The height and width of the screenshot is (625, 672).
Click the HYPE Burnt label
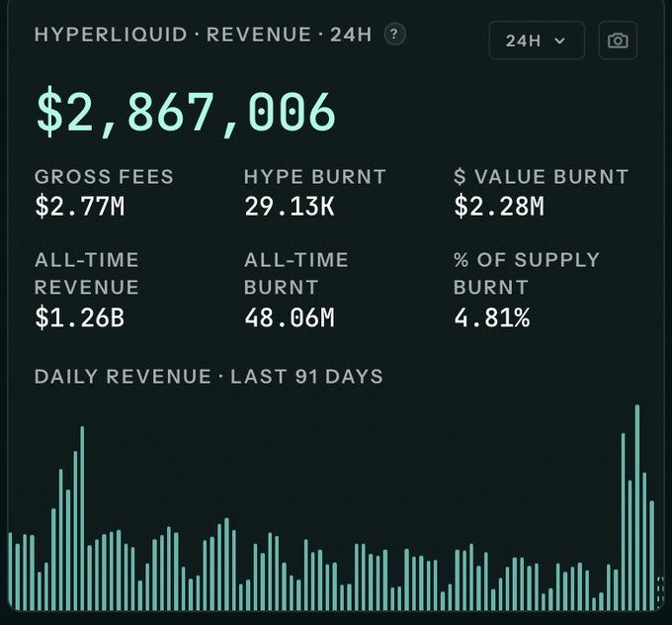[315, 177]
